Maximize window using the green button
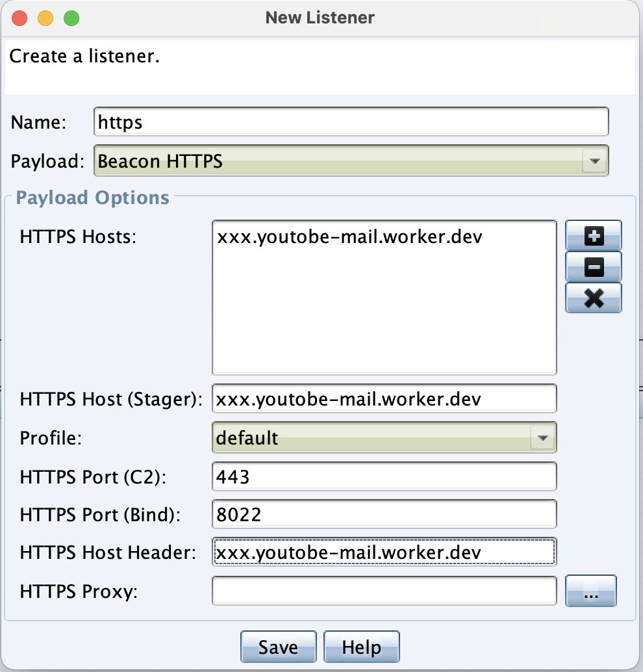Viewport: 643px width, 672px height. (x=71, y=18)
